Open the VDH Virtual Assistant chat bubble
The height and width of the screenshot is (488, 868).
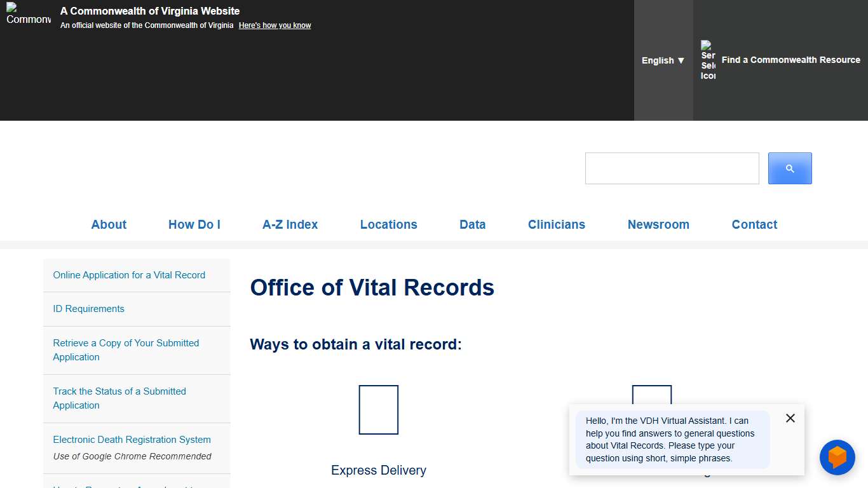point(837,457)
